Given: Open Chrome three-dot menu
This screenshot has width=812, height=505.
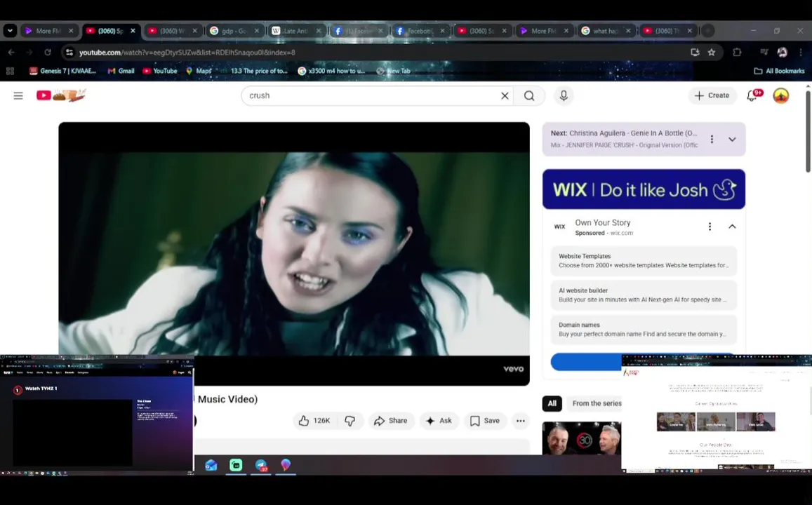Looking at the screenshot, I should [801, 53].
